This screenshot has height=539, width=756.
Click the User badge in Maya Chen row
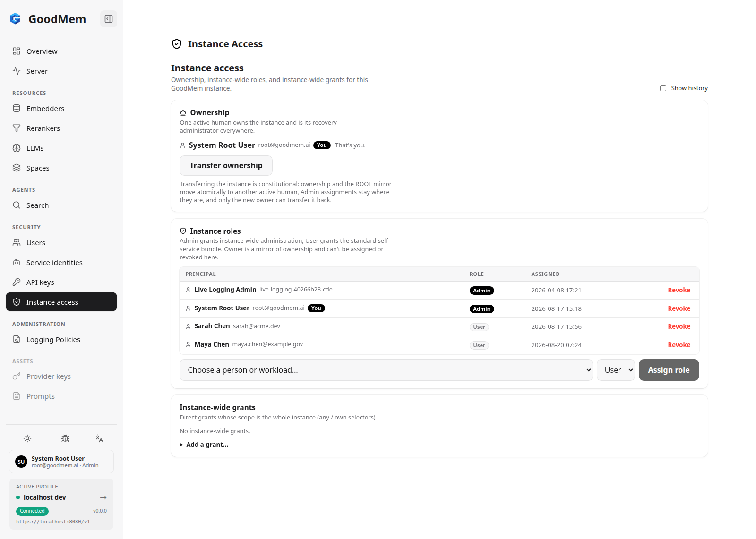click(479, 345)
